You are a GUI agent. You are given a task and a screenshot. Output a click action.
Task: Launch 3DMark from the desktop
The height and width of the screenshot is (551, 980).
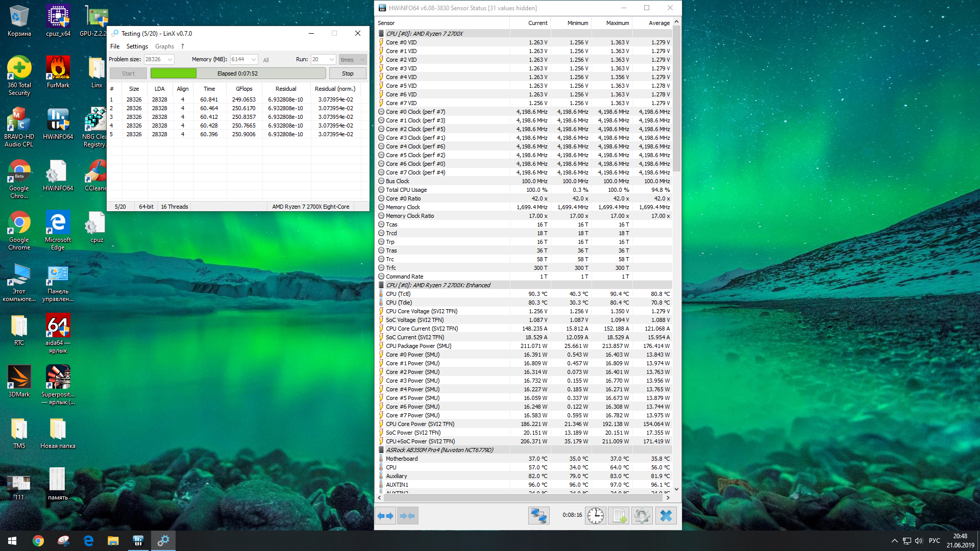[x=19, y=381]
